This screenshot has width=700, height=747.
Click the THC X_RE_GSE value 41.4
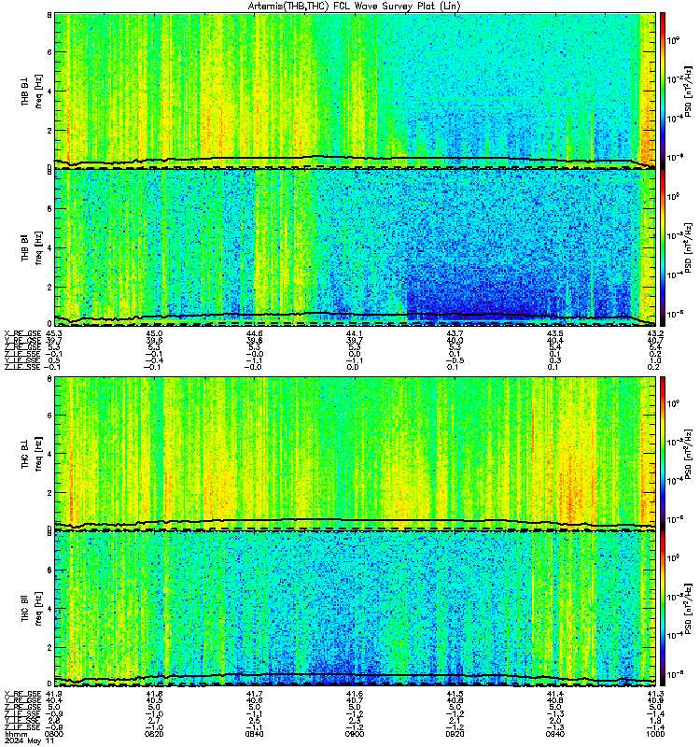pos(554,694)
